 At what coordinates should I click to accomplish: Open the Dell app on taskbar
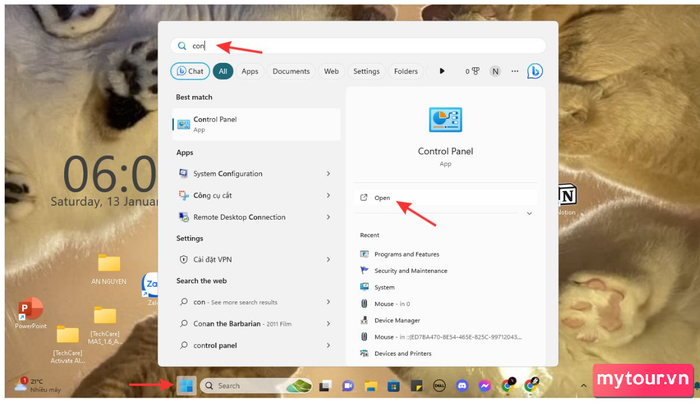tap(439, 386)
